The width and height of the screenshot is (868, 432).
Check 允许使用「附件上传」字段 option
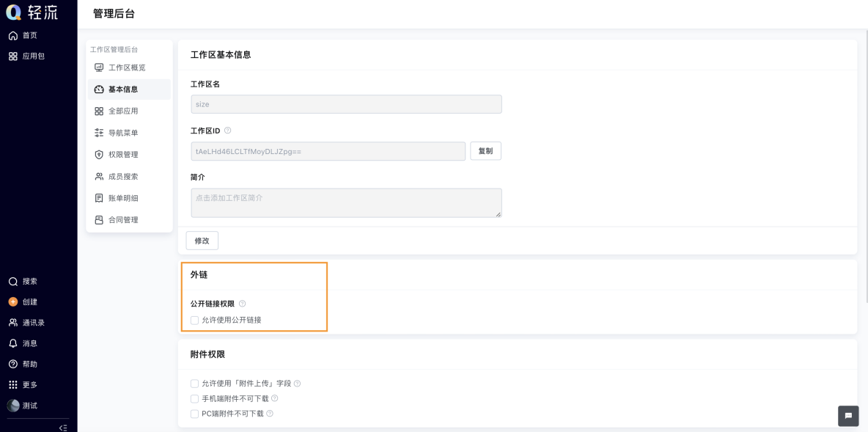(194, 384)
